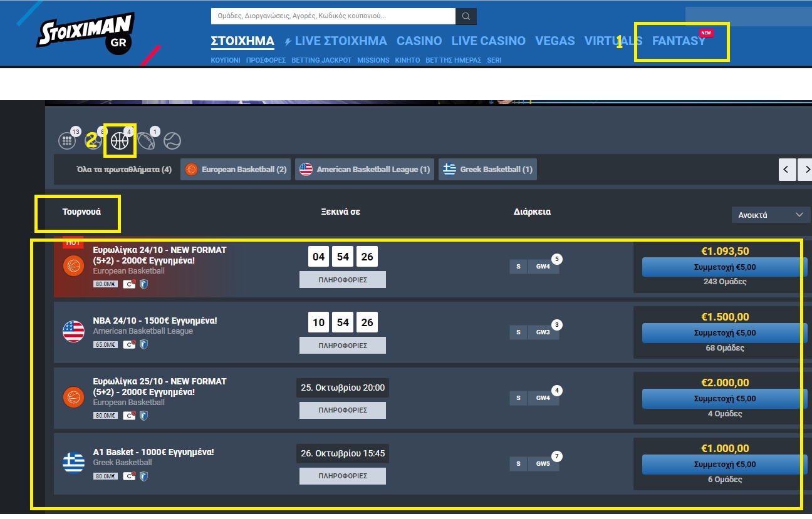Image resolution: width=812 pixels, height=519 pixels.
Task: Click the S badge on NBA 24/10 row
Action: tap(518, 332)
